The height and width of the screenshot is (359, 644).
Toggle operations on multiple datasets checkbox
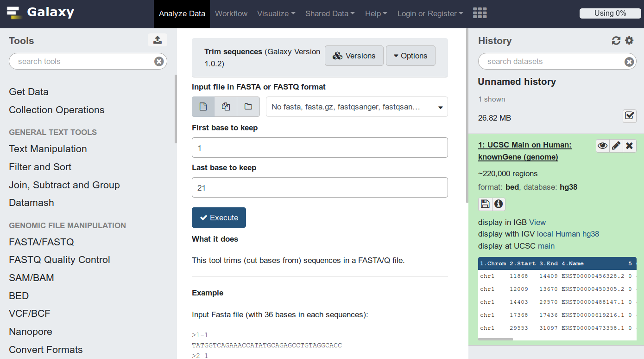pyautogui.click(x=629, y=116)
